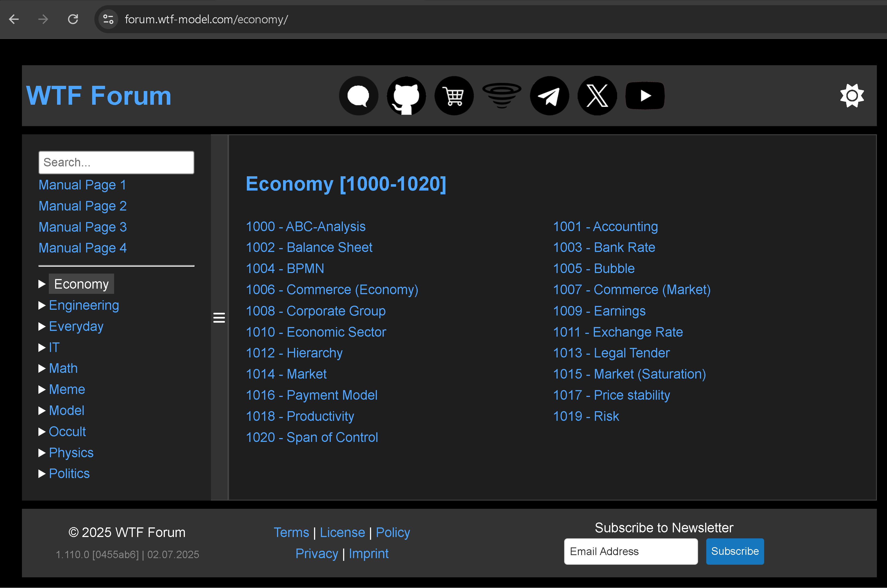The height and width of the screenshot is (588, 887).
Task: Open the Privacy footer link
Action: point(317,553)
